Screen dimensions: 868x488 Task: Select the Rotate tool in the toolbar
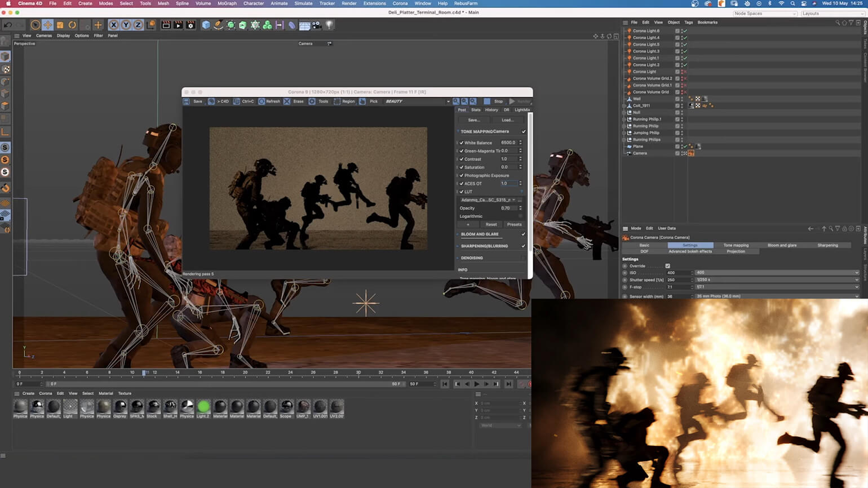coord(72,25)
